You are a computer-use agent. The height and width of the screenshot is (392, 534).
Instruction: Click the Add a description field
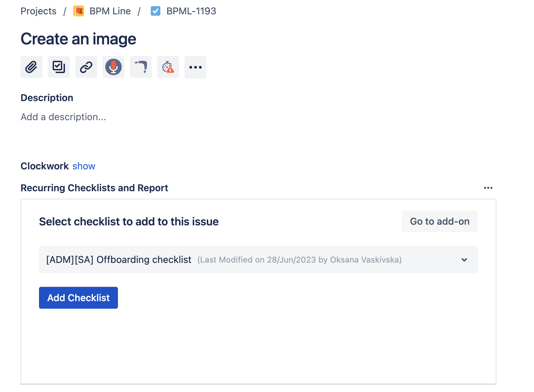click(63, 117)
